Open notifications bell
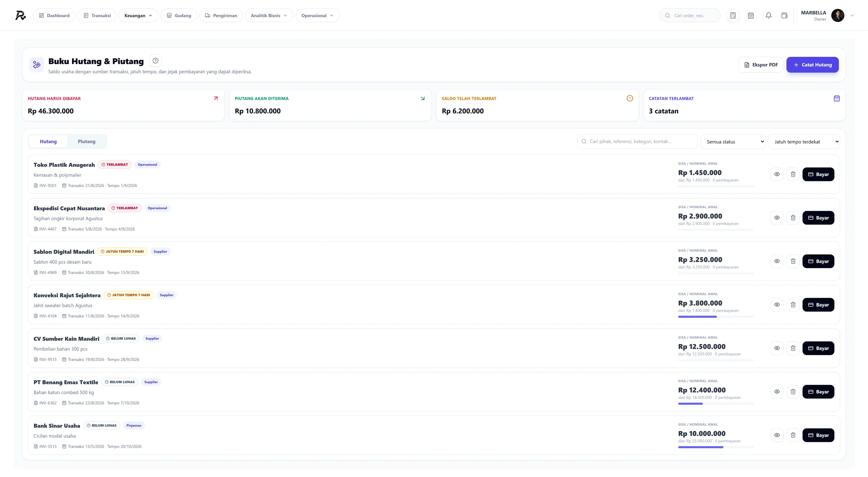Screen dimensions: 868x477 (769, 16)
